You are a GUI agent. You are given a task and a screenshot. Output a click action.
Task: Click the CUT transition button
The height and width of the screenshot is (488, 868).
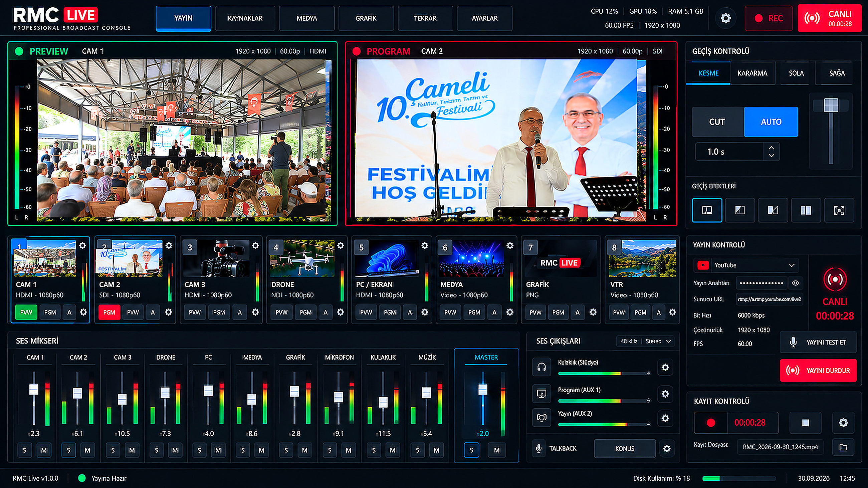tap(717, 122)
